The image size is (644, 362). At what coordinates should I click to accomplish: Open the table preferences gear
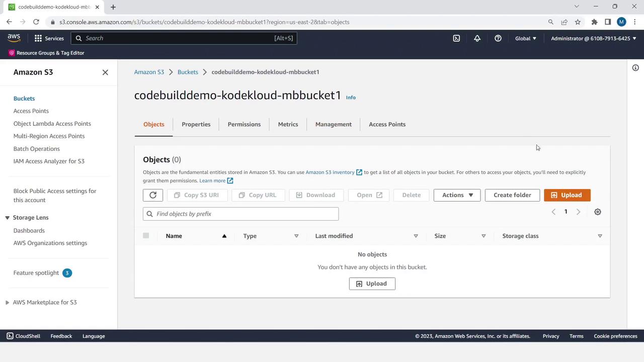pos(598,212)
